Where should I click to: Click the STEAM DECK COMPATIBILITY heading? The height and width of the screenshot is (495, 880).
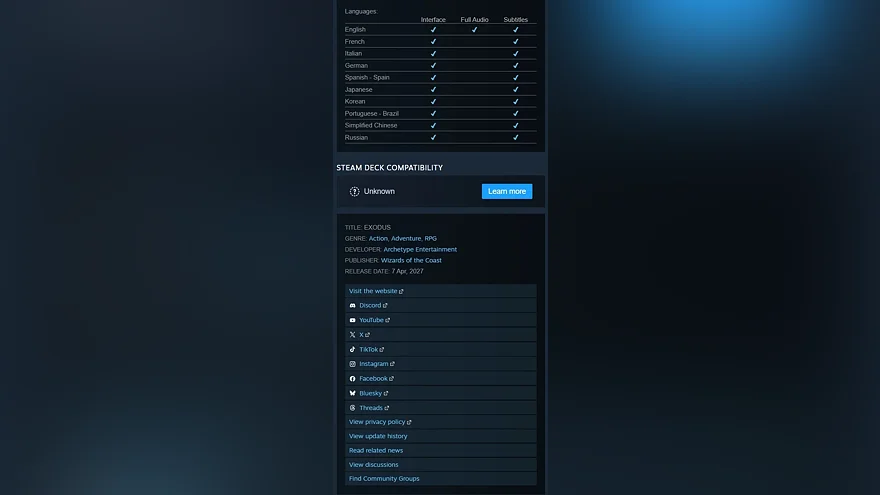(x=389, y=168)
